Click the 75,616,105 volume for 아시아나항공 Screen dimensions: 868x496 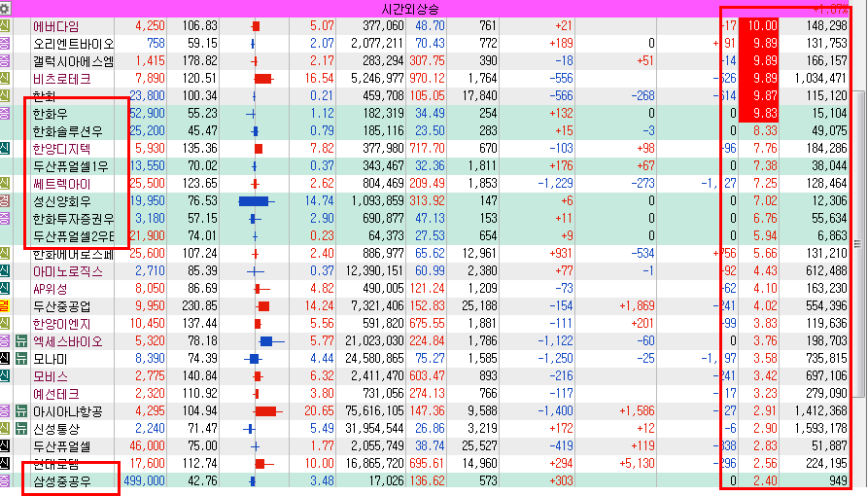[374, 411]
